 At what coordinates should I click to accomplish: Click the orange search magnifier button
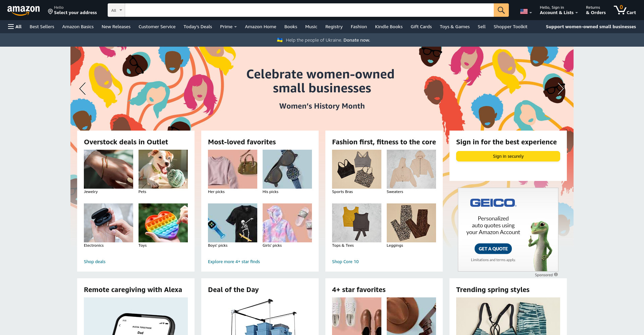(x=501, y=10)
